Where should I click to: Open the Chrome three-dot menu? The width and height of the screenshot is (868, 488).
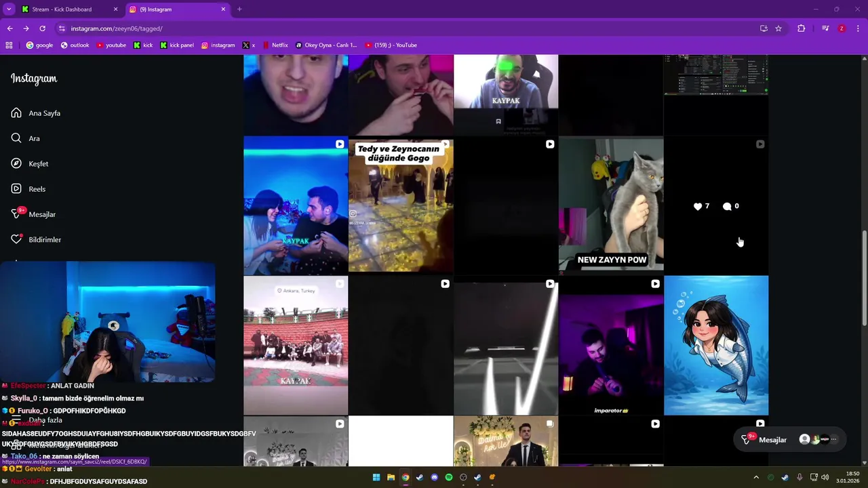858,28
